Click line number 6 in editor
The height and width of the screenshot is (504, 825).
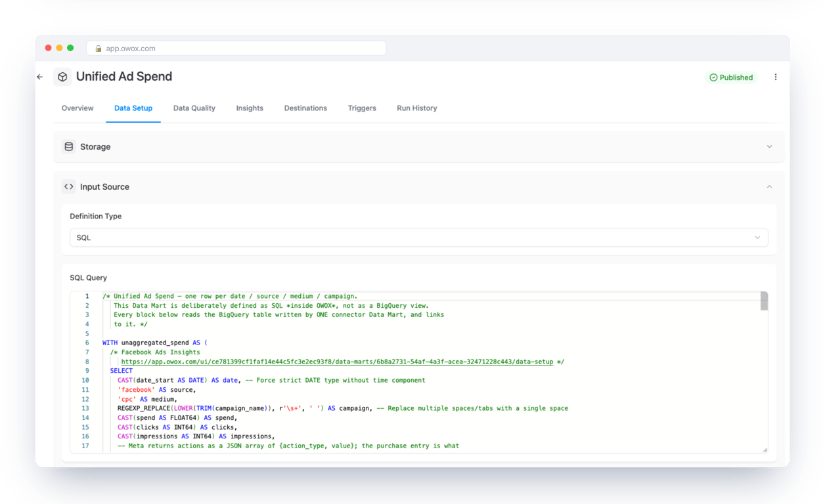point(87,343)
